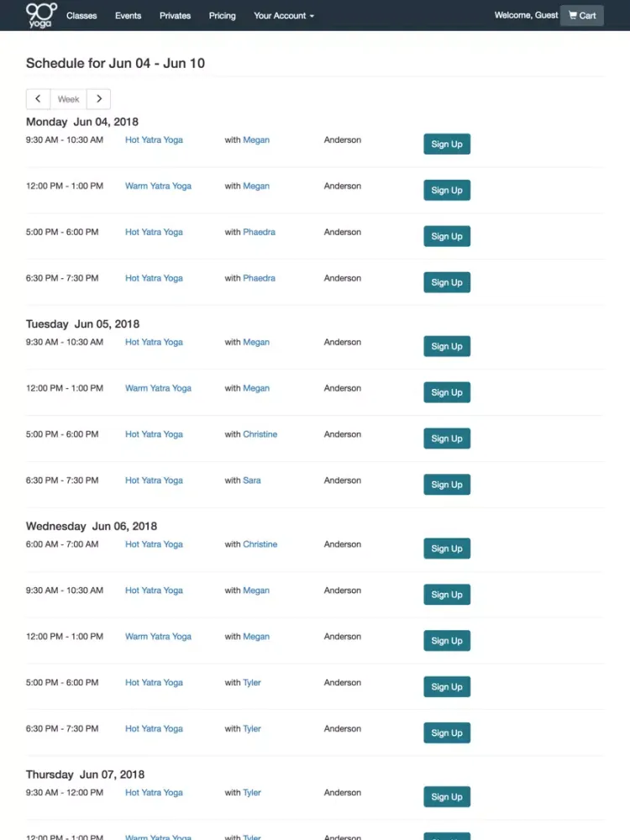Open the shopping Cart

[581, 15]
